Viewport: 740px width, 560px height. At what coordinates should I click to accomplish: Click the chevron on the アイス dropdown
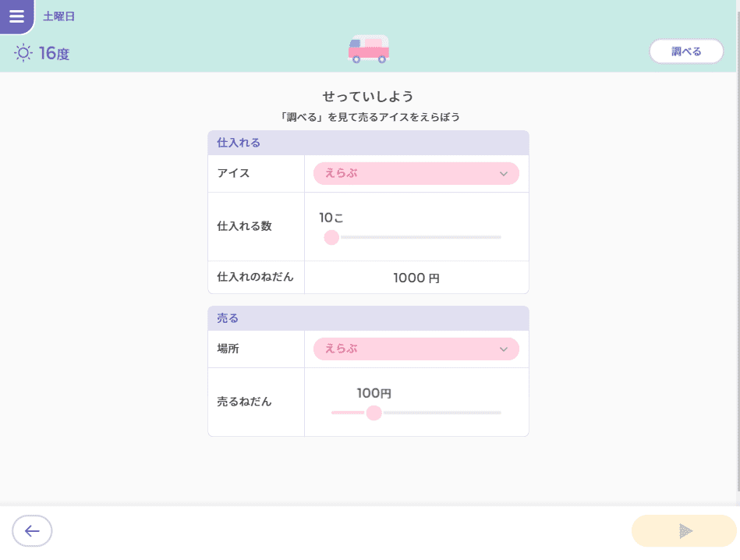pyautogui.click(x=504, y=174)
